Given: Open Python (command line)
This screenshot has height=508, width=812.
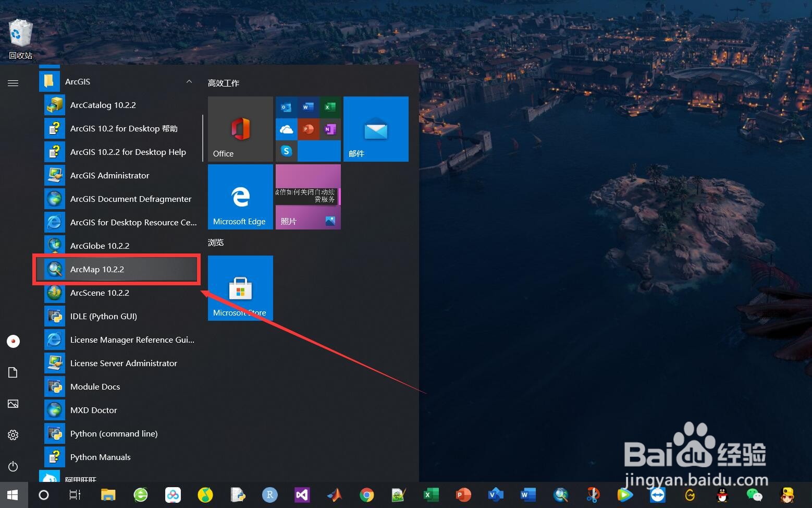Looking at the screenshot, I should coord(119,433).
